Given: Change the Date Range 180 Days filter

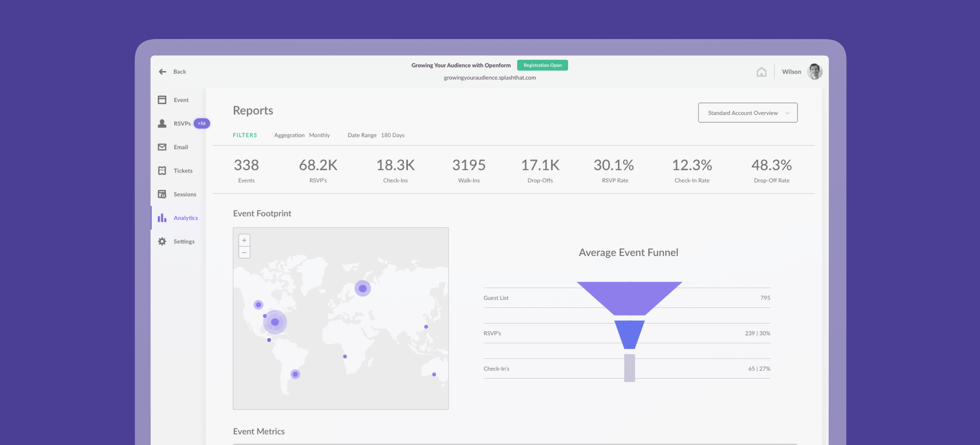Looking at the screenshot, I should tap(392, 135).
